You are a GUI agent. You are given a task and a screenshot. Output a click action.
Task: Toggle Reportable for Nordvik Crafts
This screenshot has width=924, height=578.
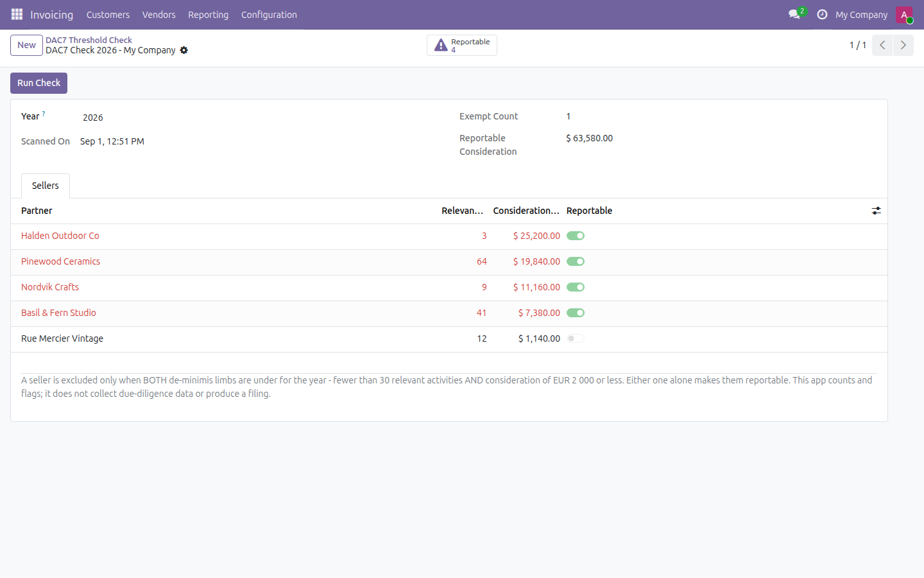[x=576, y=287]
